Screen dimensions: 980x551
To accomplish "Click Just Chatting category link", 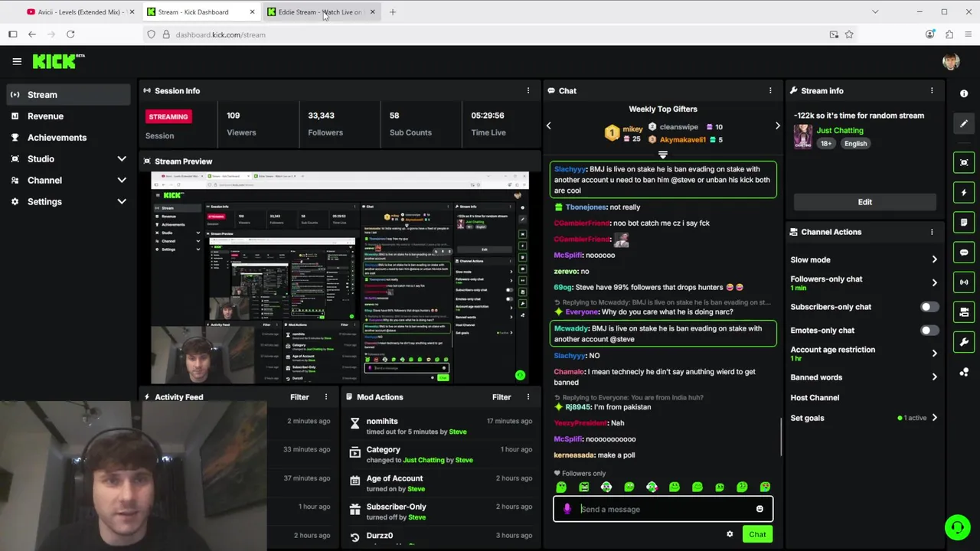I will point(839,131).
